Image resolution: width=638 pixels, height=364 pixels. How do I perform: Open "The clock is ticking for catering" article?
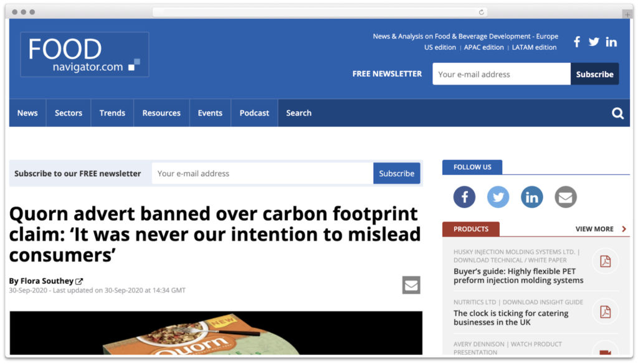[511, 318]
